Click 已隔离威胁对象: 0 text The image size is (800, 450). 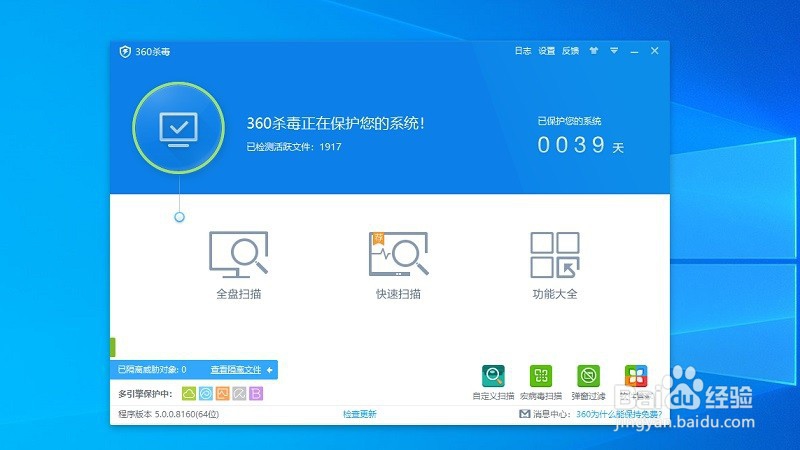point(152,369)
